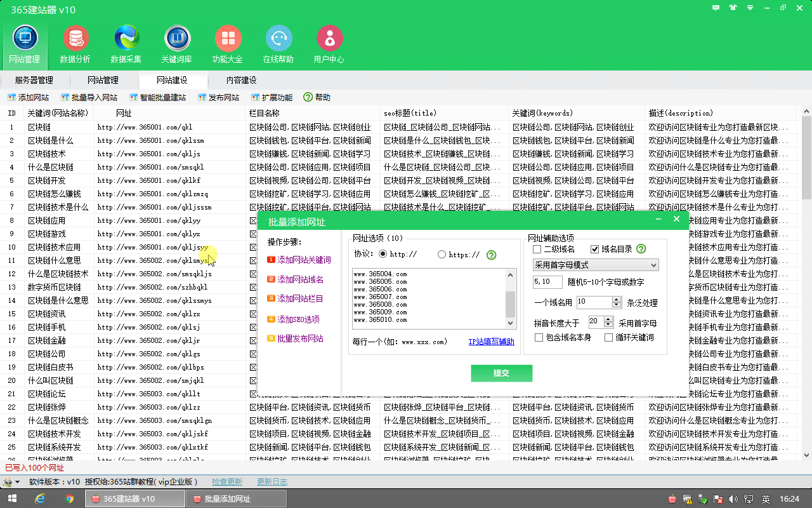Click the 英 input method indicator
Image resolution: width=812 pixels, height=508 pixels.
[766, 498]
